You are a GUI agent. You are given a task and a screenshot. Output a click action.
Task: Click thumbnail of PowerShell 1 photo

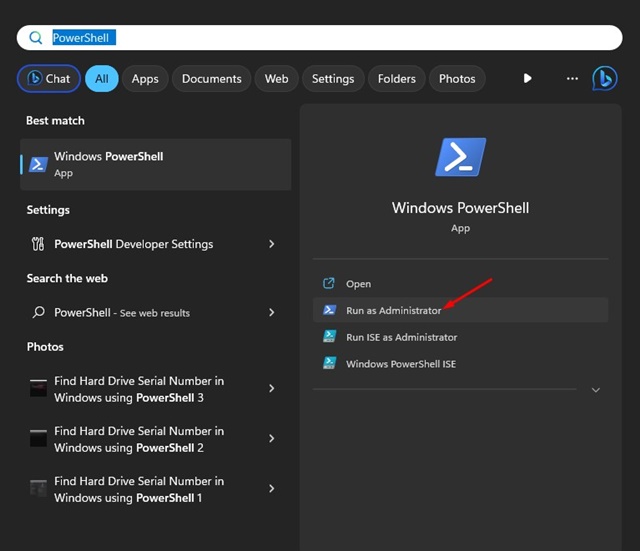38,488
